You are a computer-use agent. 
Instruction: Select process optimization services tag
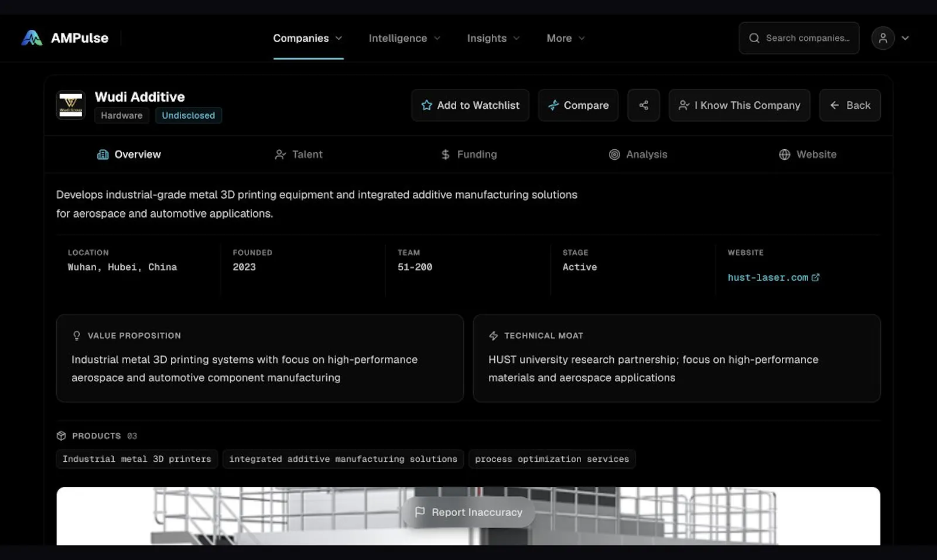coord(552,459)
